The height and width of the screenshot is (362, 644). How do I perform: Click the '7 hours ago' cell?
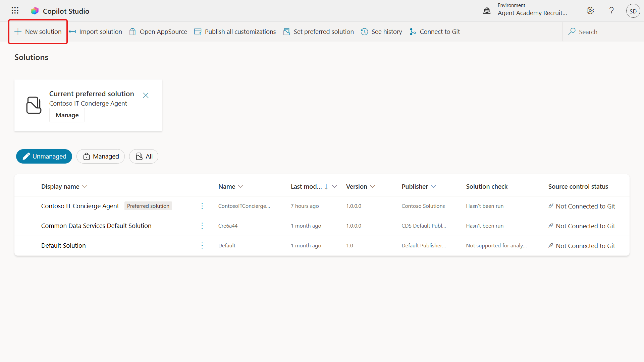click(x=305, y=206)
